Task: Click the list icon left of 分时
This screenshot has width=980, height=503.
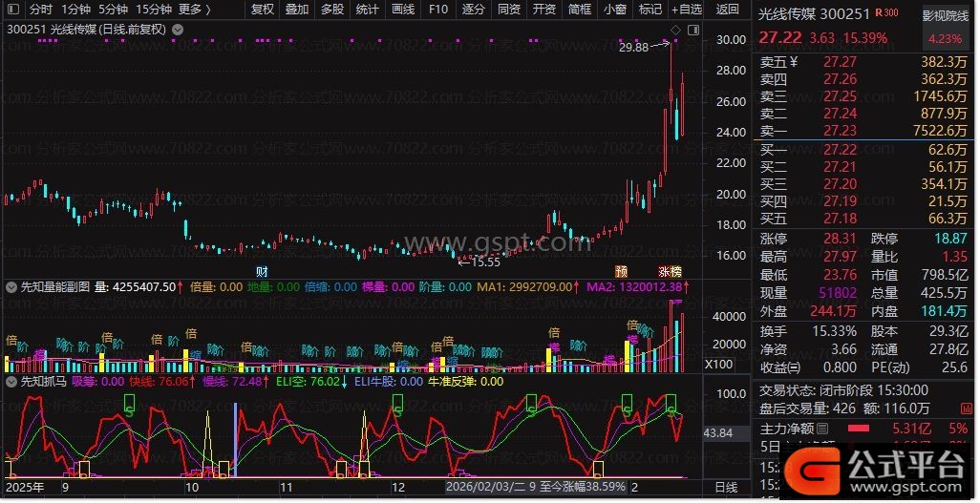Action: (12, 10)
